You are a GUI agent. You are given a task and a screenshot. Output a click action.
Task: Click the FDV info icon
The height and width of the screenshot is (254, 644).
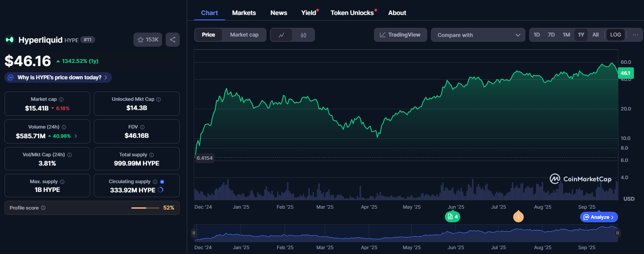[142, 127]
